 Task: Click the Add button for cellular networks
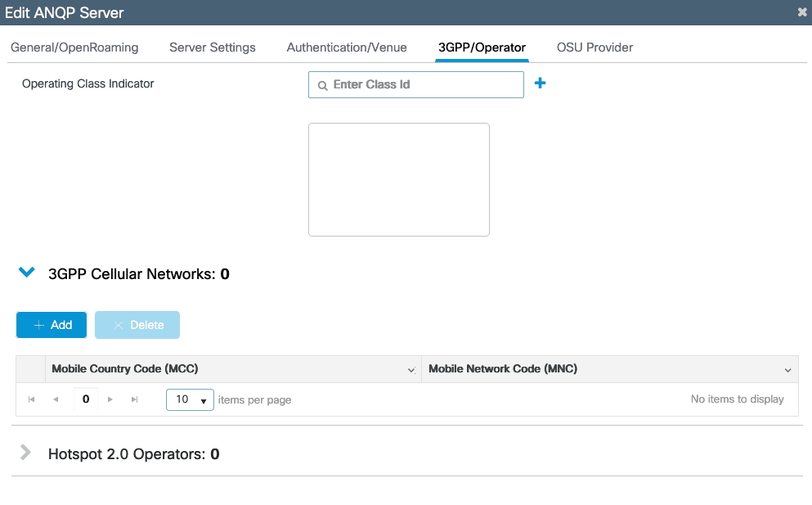point(52,325)
